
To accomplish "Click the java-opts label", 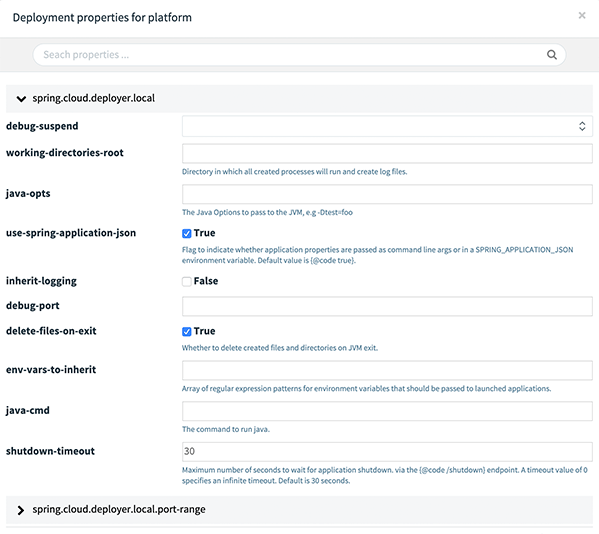I will point(28,194).
